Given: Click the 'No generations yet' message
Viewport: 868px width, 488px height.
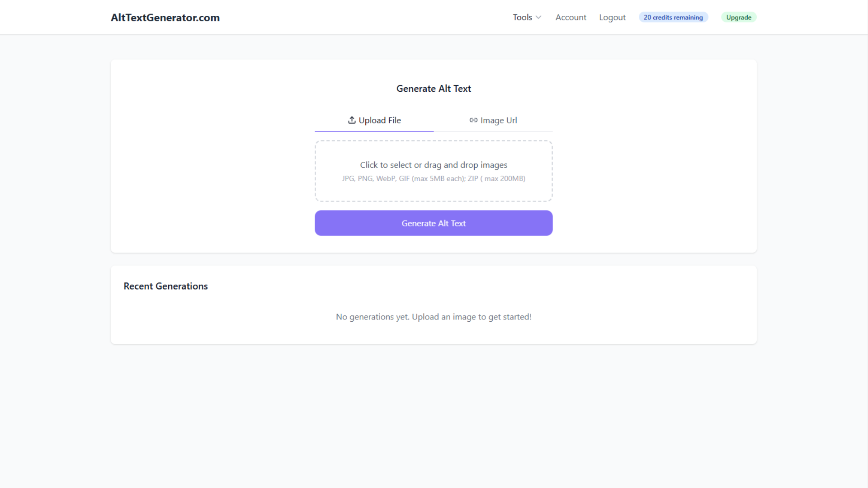Looking at the screenshot, I should click(x=434, y=317).
